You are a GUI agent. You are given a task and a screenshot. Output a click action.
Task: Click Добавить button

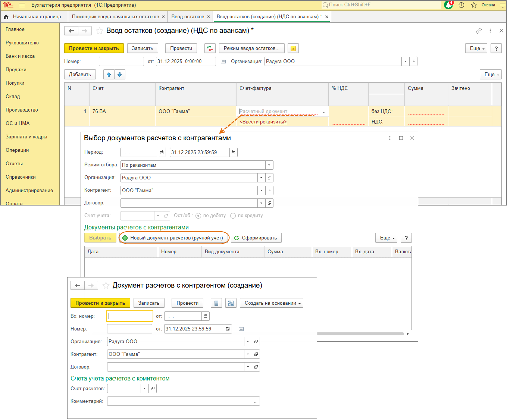tap(80, 75)
